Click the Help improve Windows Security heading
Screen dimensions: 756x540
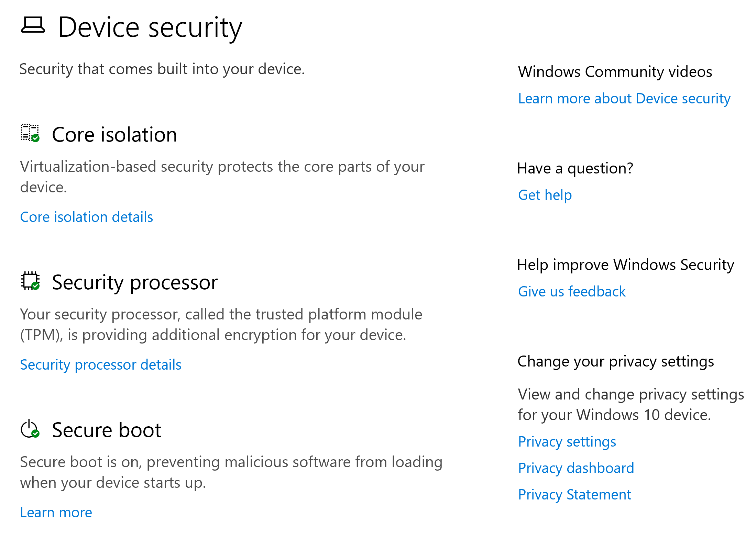tap(625, 265)
